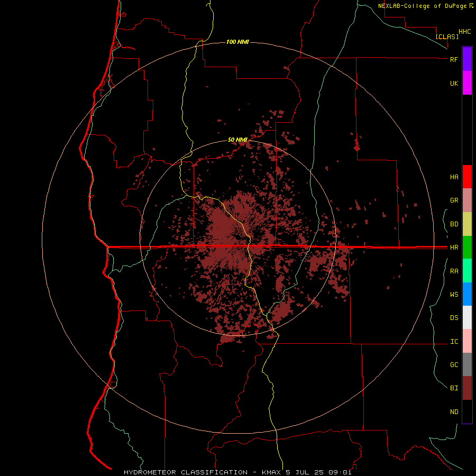Click the GR legend label
This screenshot has height=476, width=476.
(x=454, y=200)
